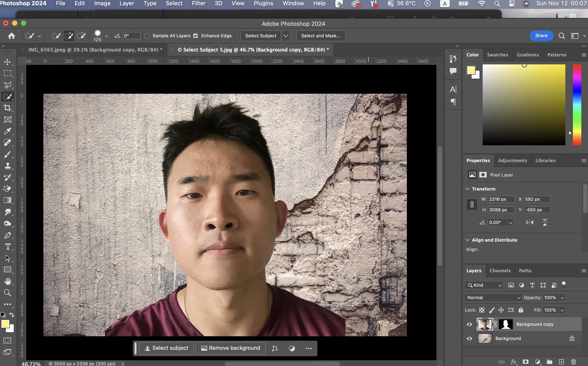Uncheck the Enhance Edge option

coord(195,36)
